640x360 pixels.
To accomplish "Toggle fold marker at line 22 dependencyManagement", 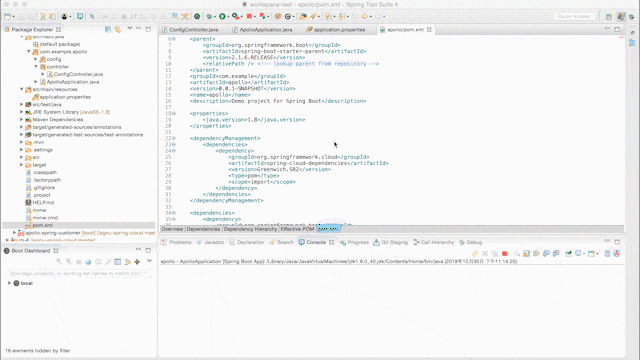I will (174, 138).
